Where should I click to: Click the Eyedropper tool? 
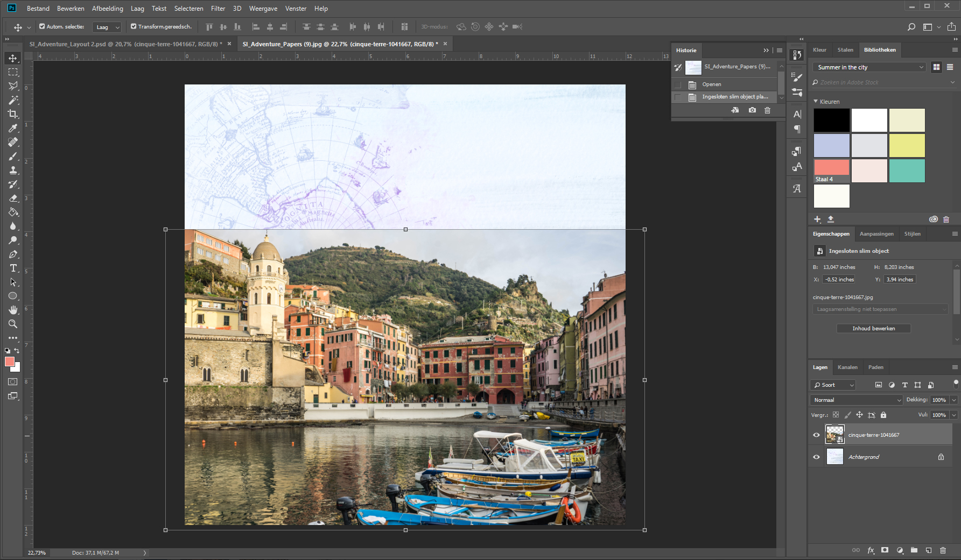pos(13,128)
